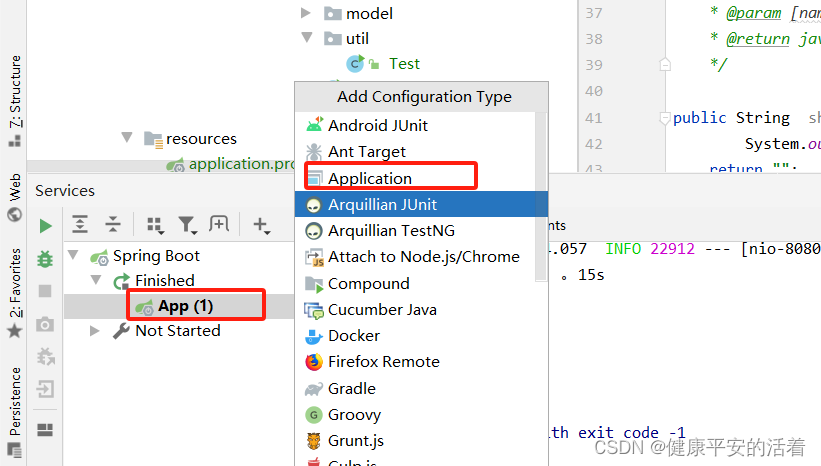The height and width of the screenshot is (466, 821).
Task: Choose Arquillian JUnit configuration type
Action: tap(421, 204)
